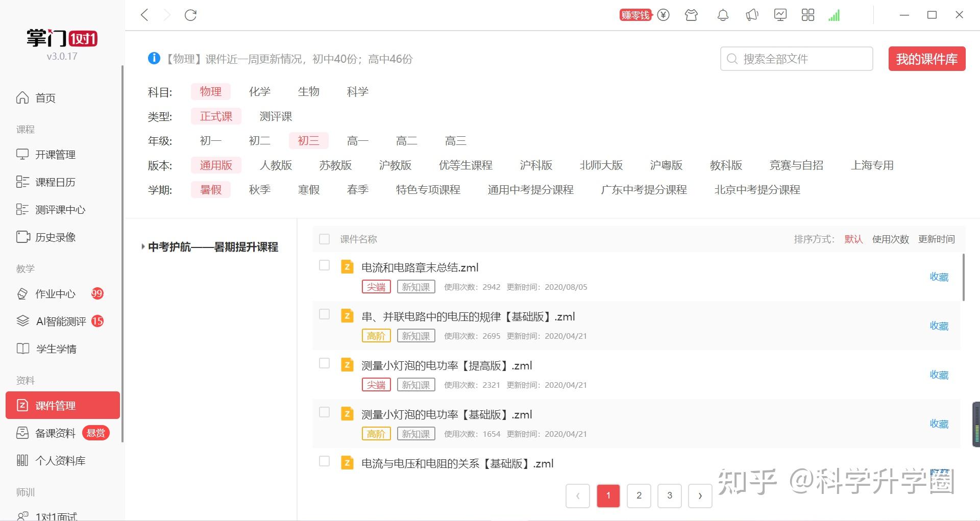Click the 测评课中心 icon

pyautogui.click(x=22, y=209)
